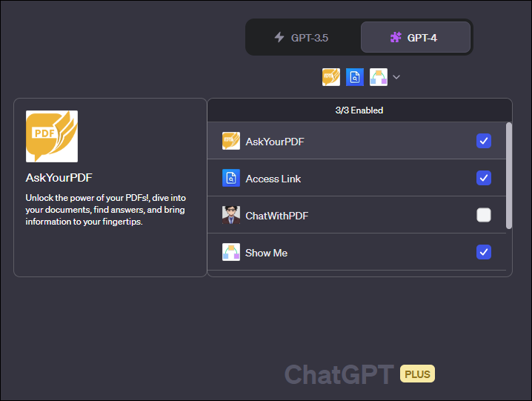Select the GPT-4 model tab
532x401 pixels.
click(415, 37)
